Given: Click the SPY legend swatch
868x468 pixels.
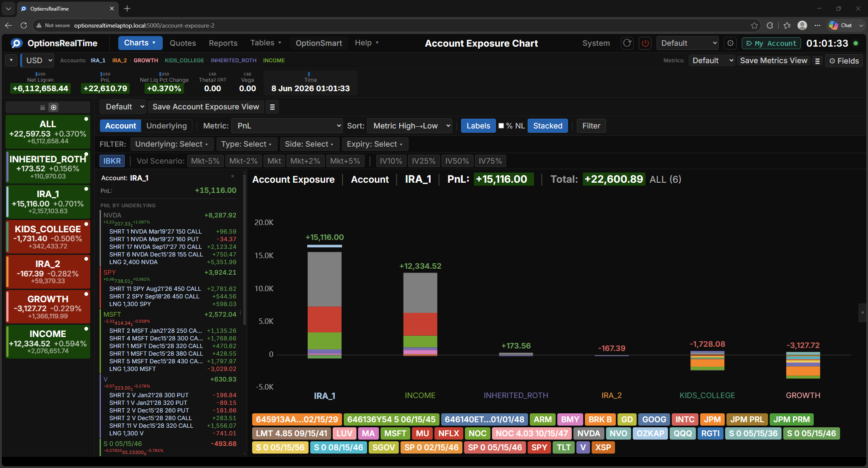Looking at the screenshot, I should (539, 447).
